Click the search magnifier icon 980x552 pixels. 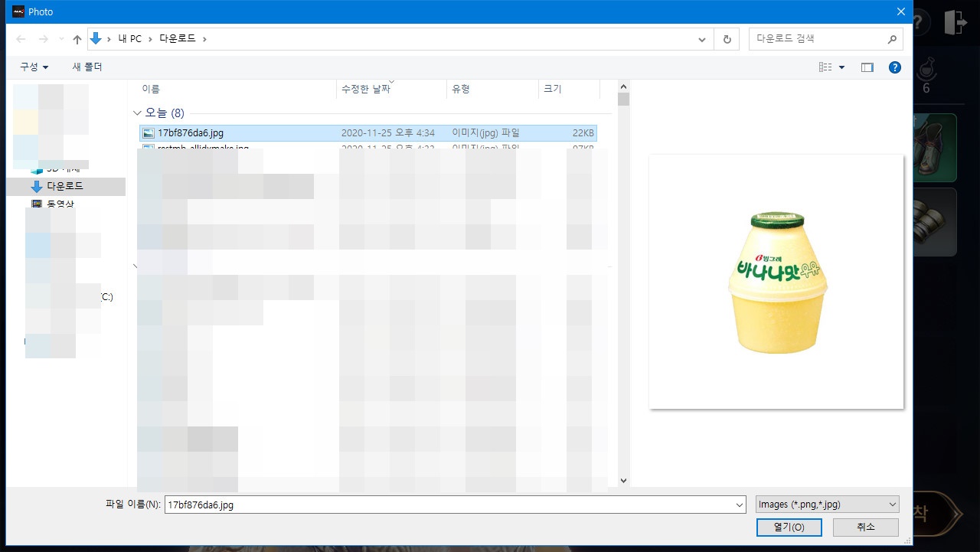point(893,39)
